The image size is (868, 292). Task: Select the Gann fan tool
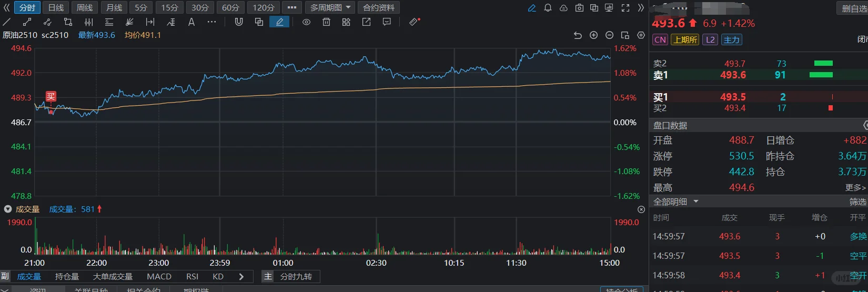[129, 22]
